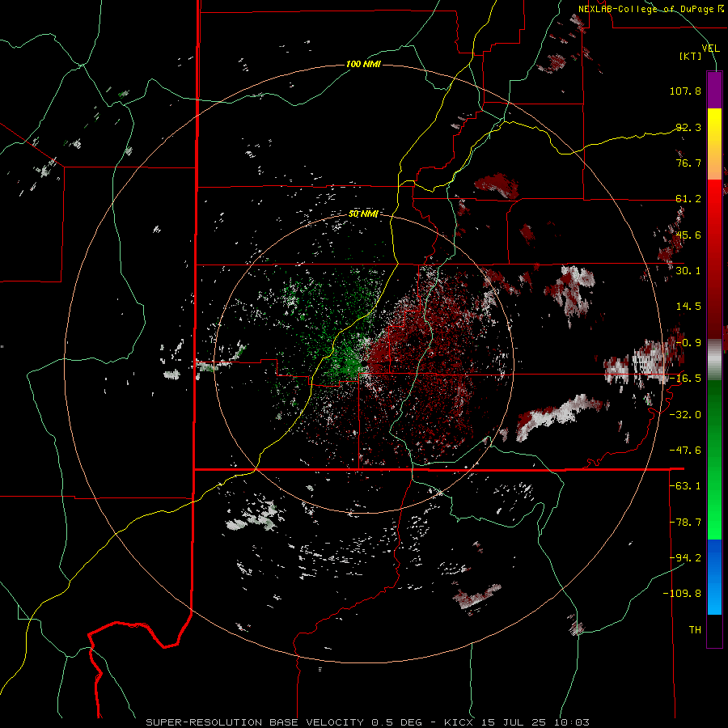Click the 50 NMI range ring label
Image resolution: width=728 pixels, height=728 pixels.
[363, 214]
